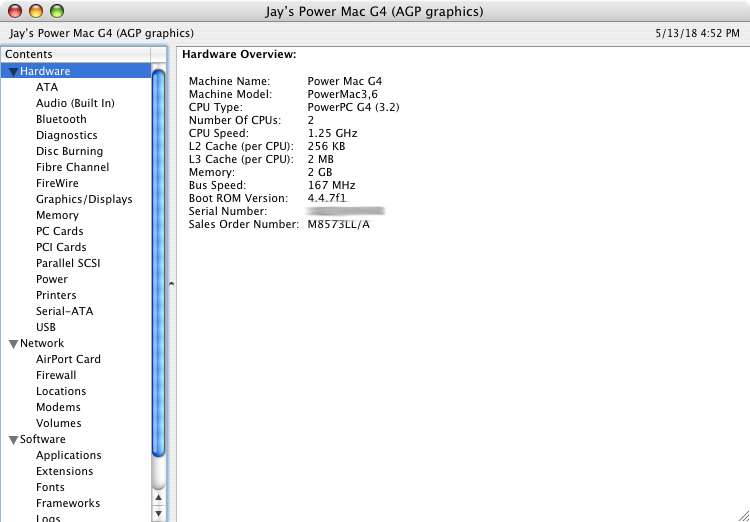
Task: Click the yellow minimize window button
Action: (35, 12)
